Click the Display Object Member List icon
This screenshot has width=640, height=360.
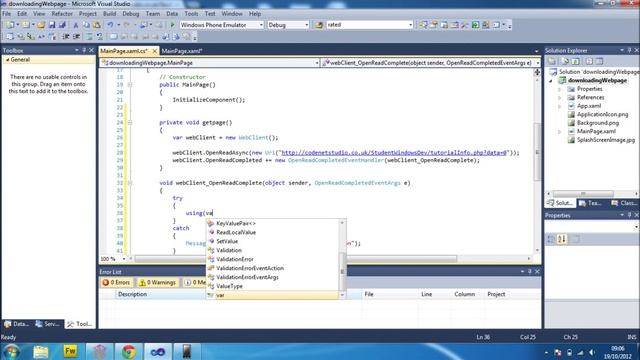point(10,37)
